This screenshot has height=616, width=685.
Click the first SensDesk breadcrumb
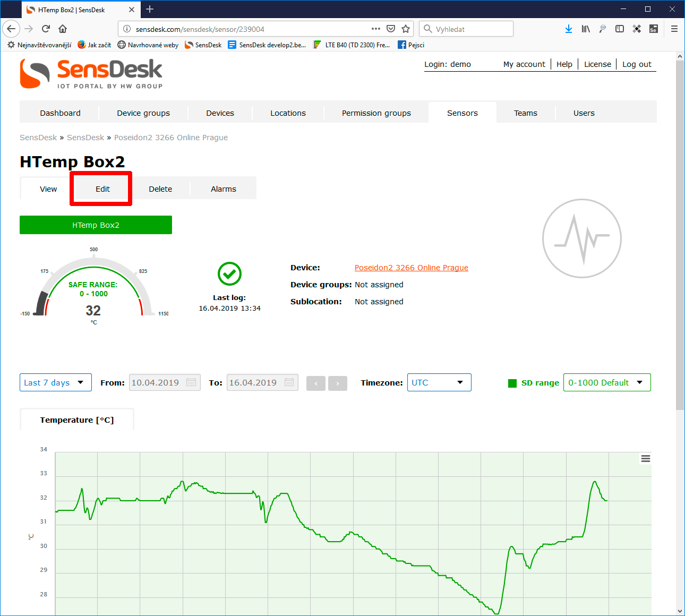[38, 138]
